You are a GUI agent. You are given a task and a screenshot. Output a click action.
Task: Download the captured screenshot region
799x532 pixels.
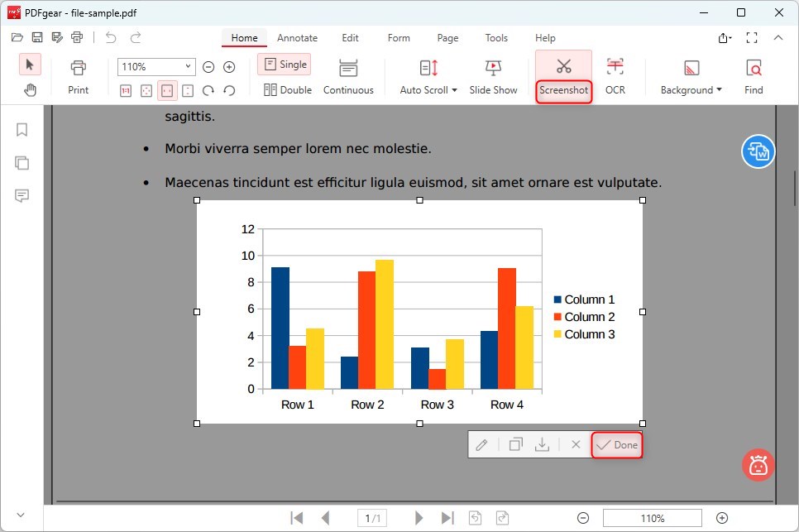click(x=543, y=444)
